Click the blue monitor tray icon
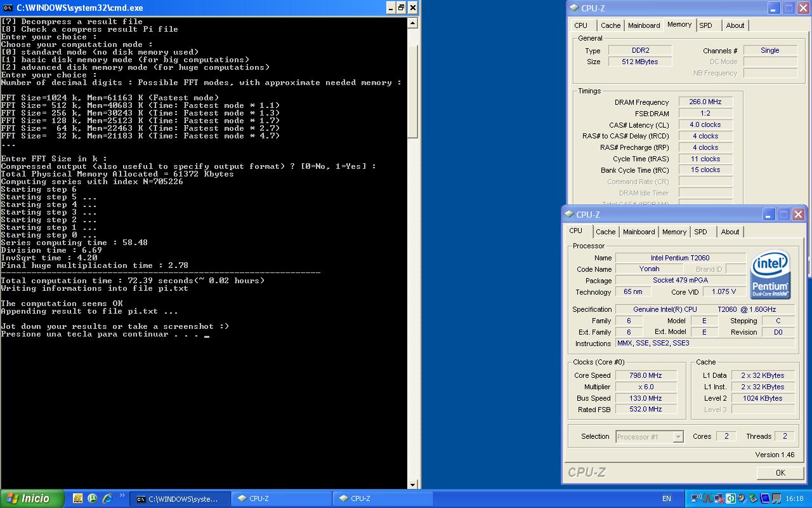 coord(765,498)
